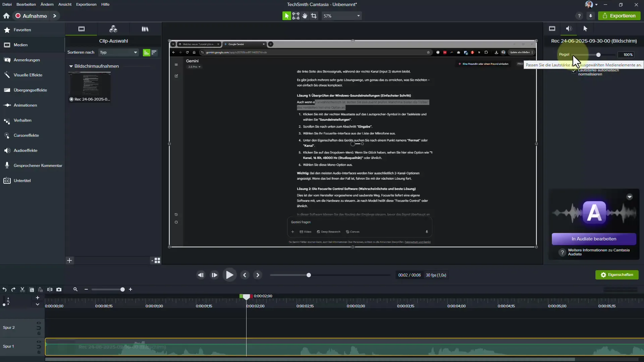644x362 pixels.
Task: Redo the last timeline action
Action: pyautogui.click(x=13, y=290)
